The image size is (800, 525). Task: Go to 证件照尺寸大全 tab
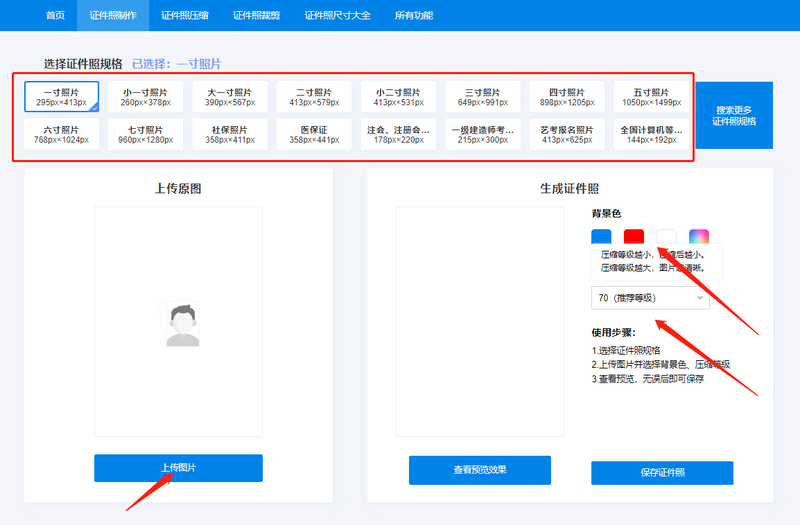coord(337,15)
